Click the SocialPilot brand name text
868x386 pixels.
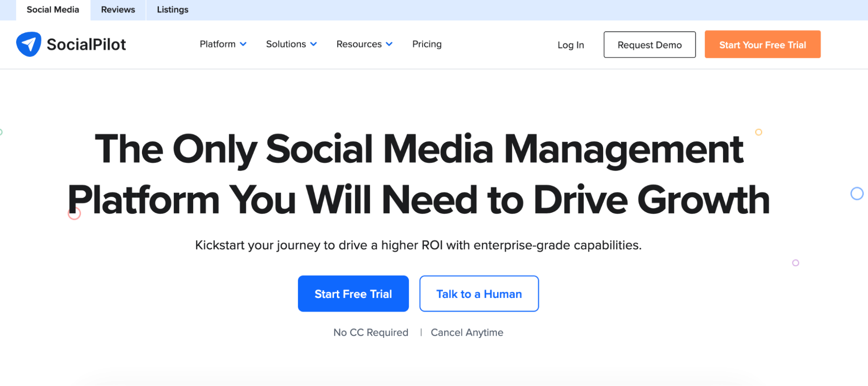[x=86, y=44]
